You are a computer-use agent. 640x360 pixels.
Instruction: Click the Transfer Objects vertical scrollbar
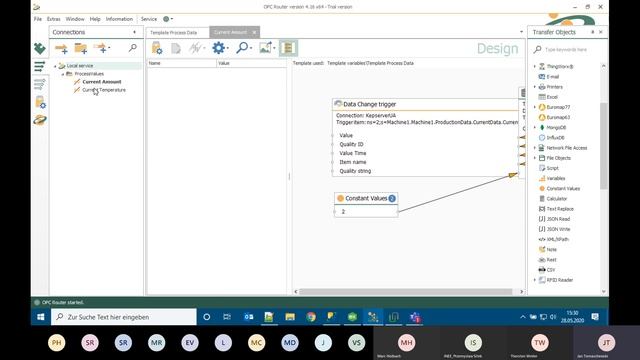(603, 146)
